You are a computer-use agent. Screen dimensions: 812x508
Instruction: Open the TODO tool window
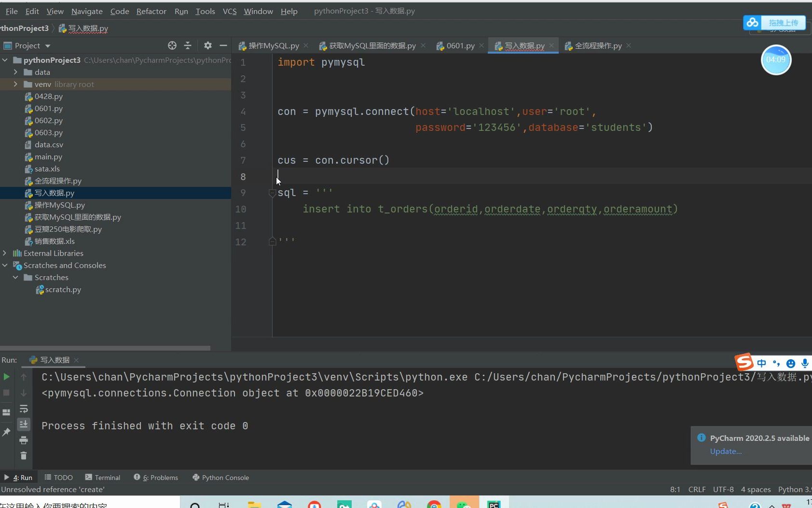pos(58,478)
